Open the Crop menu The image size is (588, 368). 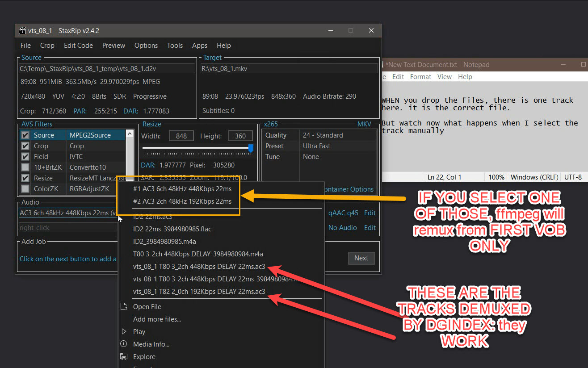(x=47, y=46)
